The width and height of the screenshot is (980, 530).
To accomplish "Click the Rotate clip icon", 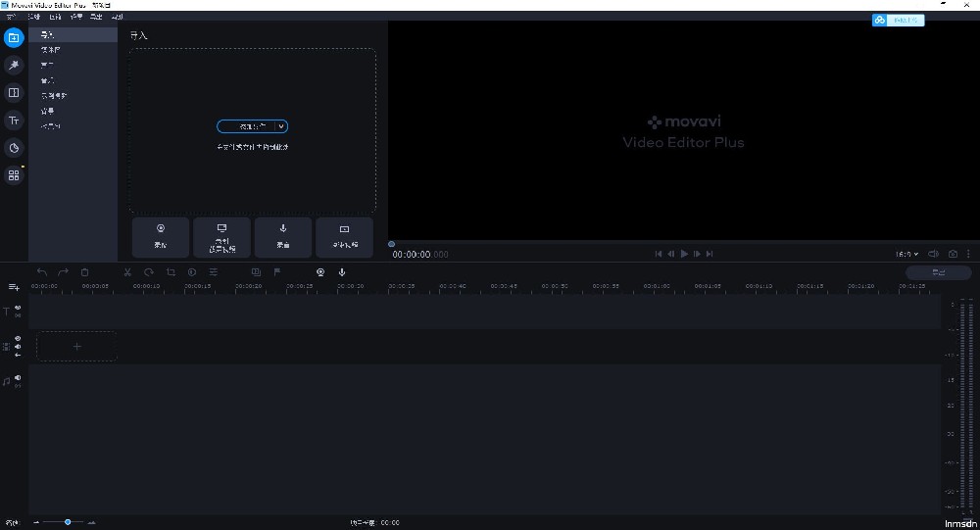I will point(149,272).
